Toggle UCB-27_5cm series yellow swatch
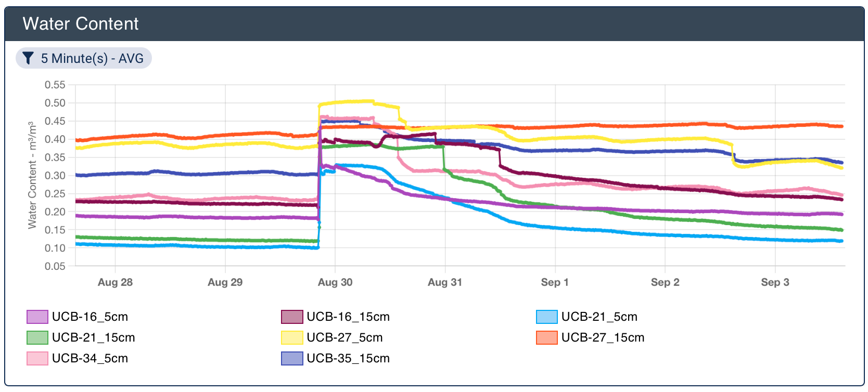868x392 pixels. coord(292,337)
